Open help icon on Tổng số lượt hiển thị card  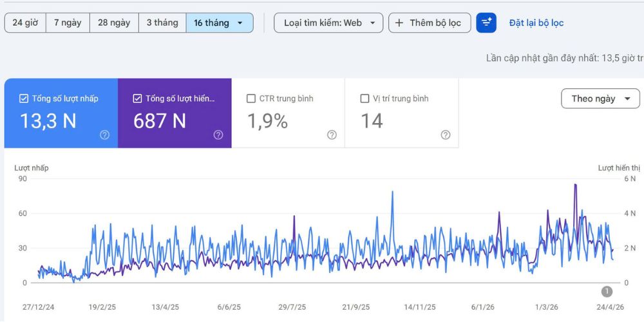pos(218,135)
